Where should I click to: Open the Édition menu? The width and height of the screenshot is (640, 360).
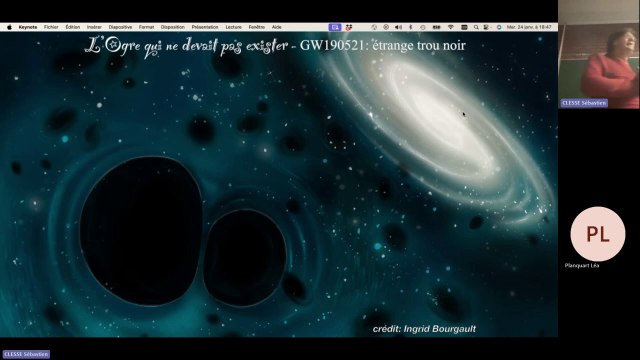(73, 27)
